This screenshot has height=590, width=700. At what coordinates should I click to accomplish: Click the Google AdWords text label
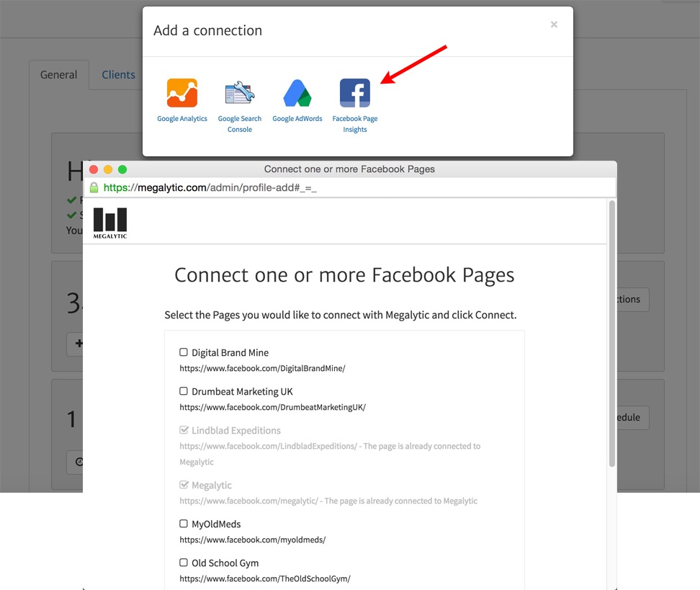[x=297, y=119]
